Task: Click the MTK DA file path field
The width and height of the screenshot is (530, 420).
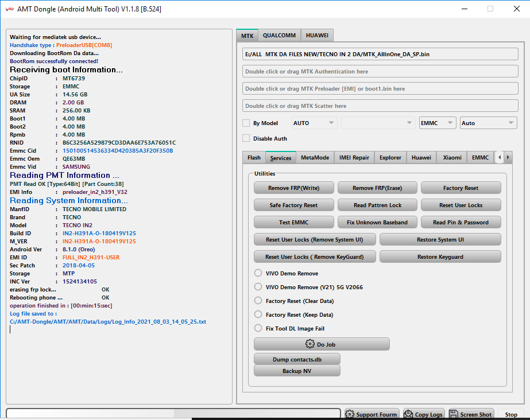Action: click(380, 54)
